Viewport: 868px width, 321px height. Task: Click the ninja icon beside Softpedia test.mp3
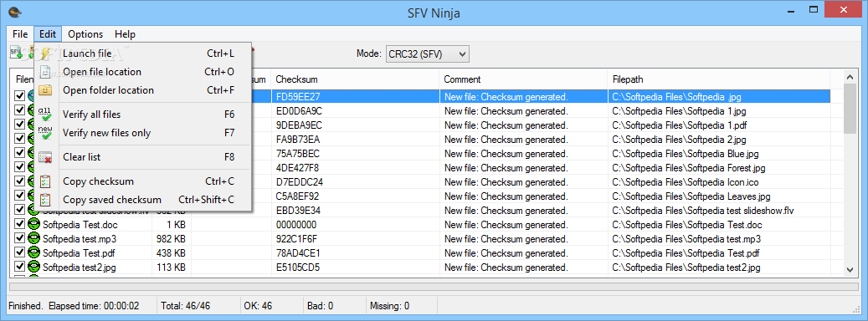pyautogui.click(x=34, y=239)
